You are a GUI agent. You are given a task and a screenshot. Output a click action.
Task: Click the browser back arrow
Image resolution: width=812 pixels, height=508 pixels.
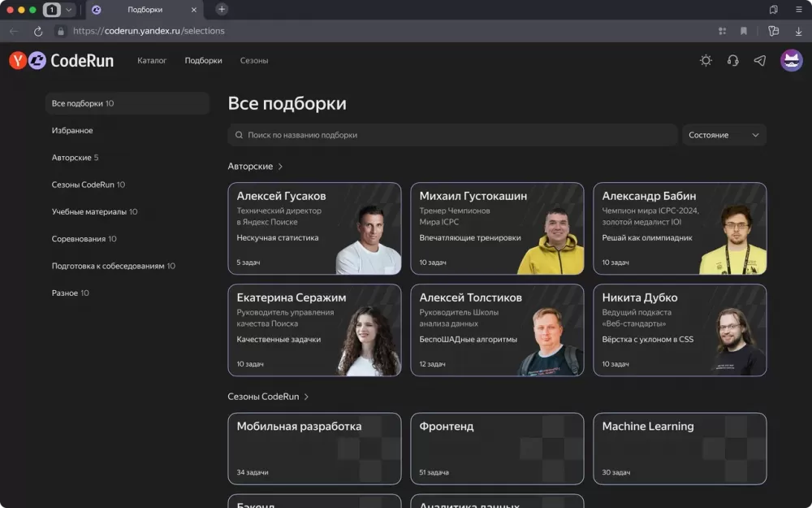coord(14,31)
